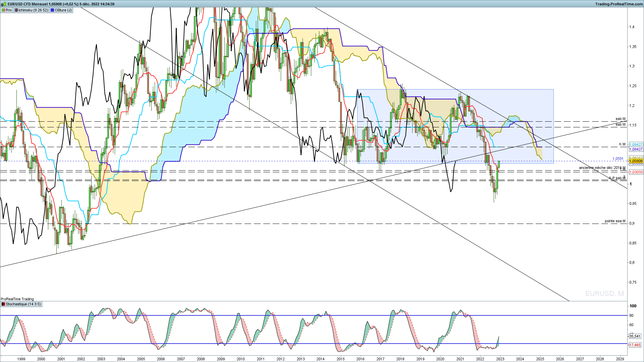
Task: Select the upper 'ssb M' line label
Action: coord(621,119)
